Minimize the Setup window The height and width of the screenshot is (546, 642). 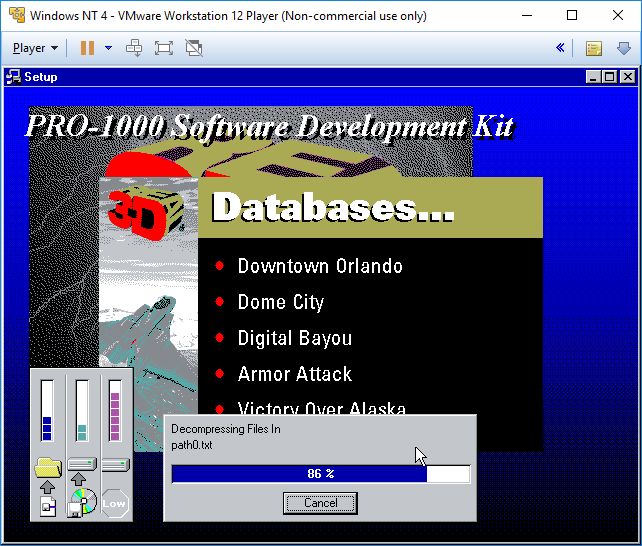click(x=593, y=77)
